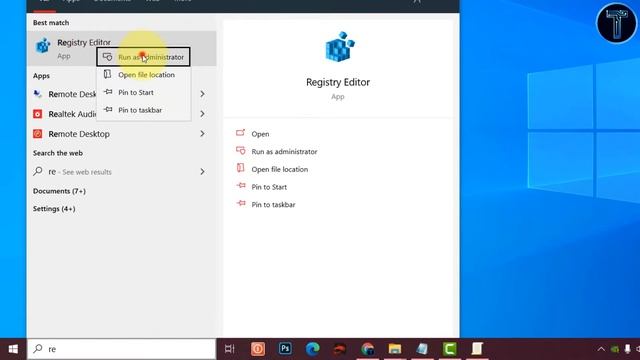Click the green NVIDIA tray icon
640x360 pixels.
tap(615, 349)
